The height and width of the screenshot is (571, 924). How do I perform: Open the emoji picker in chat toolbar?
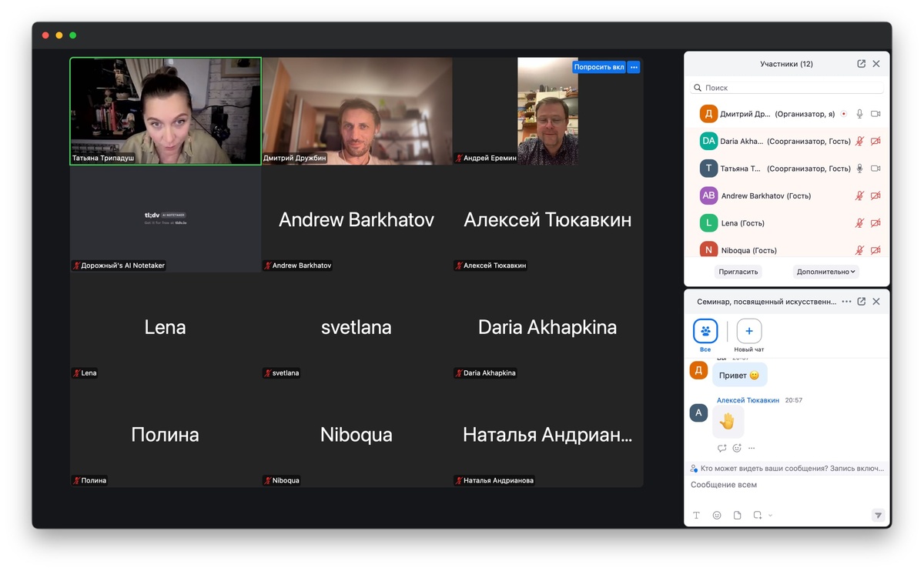(x=717, y=516)
